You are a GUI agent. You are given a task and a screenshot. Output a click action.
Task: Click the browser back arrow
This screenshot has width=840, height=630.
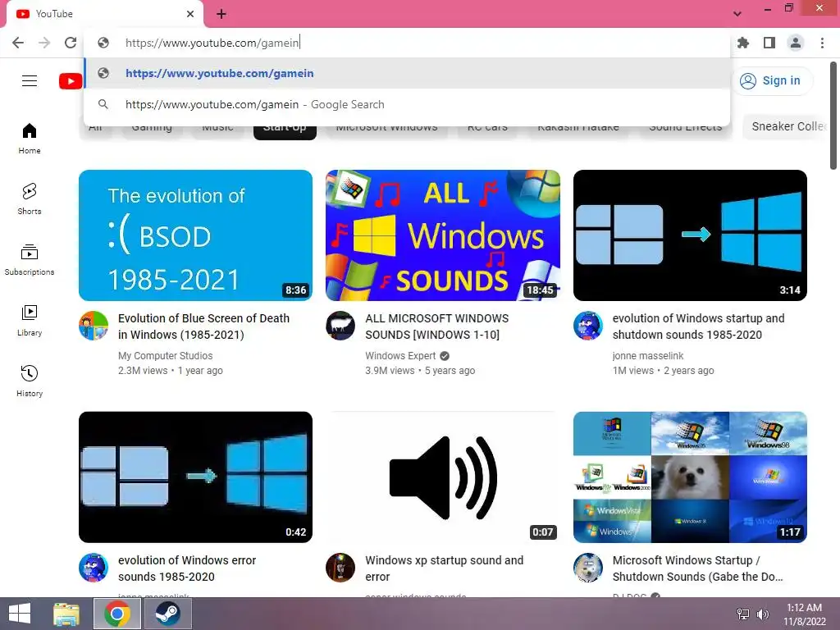[x=18, y=43]
